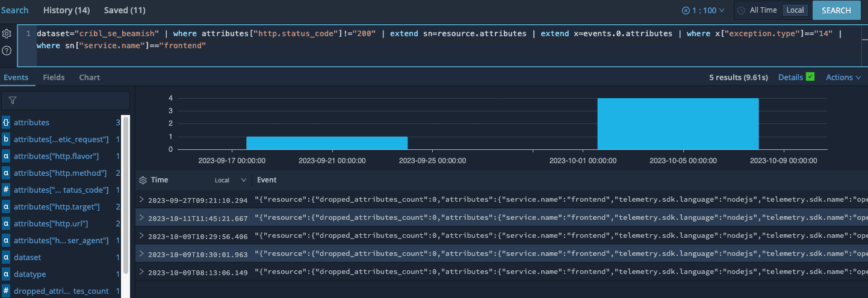This screenshot has width=868, height=298.
Task: Click the clock icon beside All Time
Action: point(740,10)
